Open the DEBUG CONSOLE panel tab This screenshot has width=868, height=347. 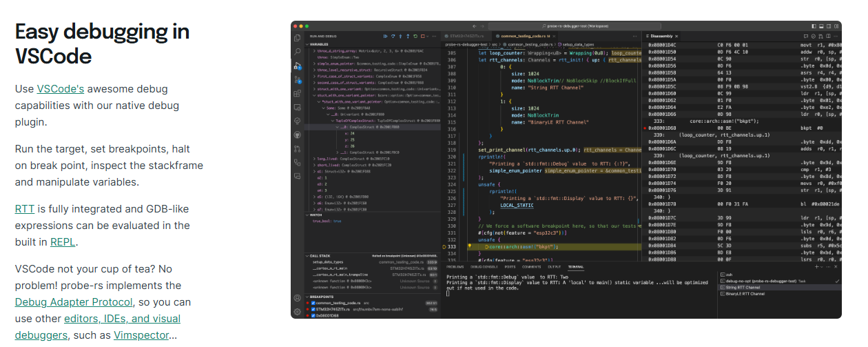(484, 267)
